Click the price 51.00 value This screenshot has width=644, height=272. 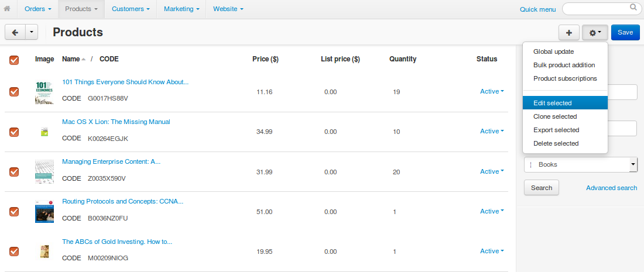pos(265,212)
